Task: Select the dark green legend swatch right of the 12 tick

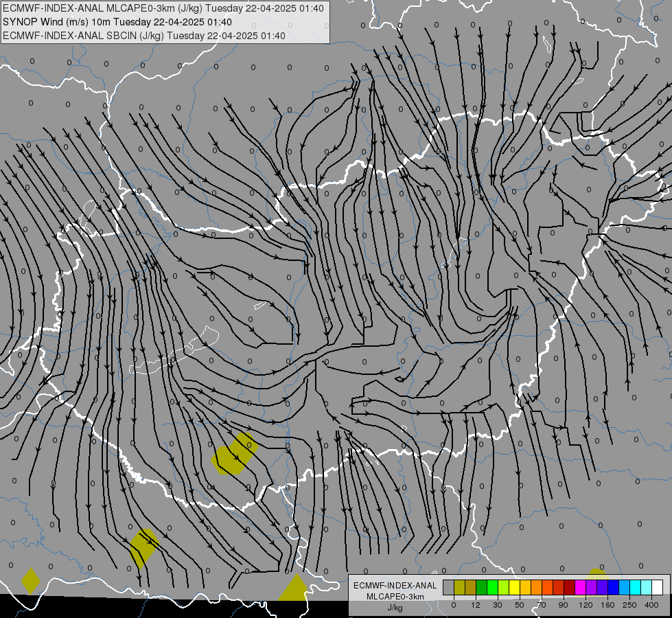Action: [x=482, y=587]
